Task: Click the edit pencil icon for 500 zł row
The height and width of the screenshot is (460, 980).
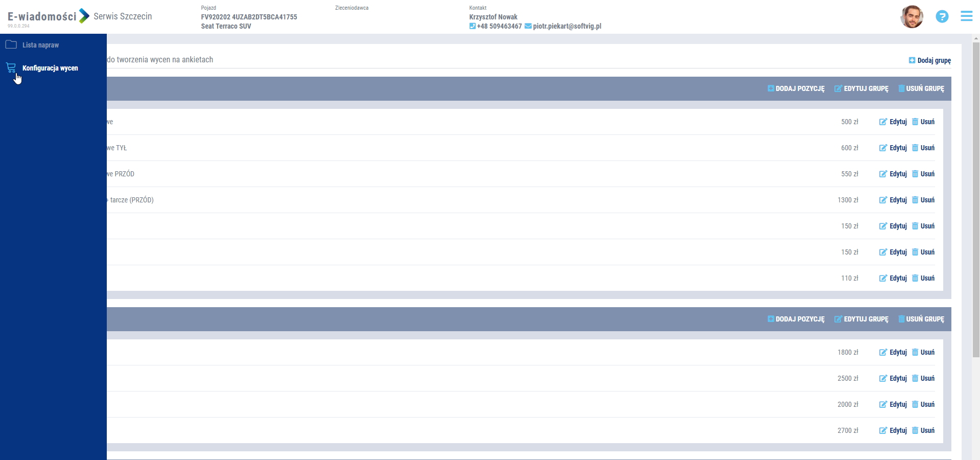Action: coord(883,122)
